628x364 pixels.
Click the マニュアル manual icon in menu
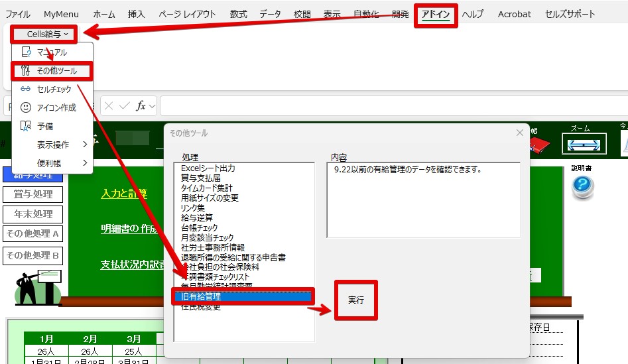tap(27, 52)
